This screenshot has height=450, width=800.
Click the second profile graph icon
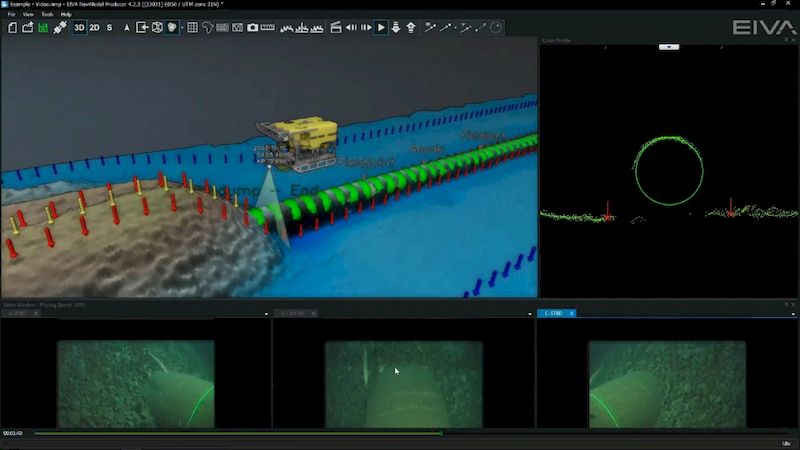[x=302, y=28]
